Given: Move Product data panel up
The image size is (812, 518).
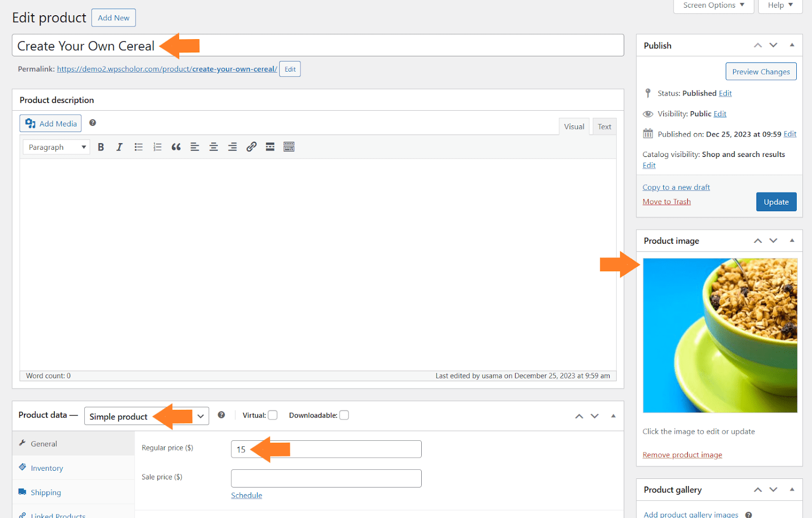Looking at the screenshot, I should point(579,416).
